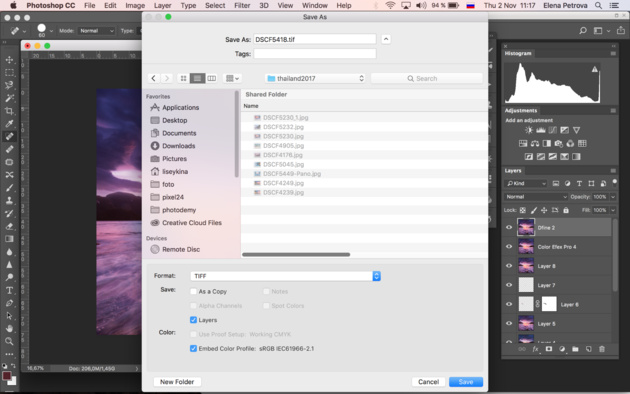Select the Crop tool
The height and width of the screenshot is (394, 630).
tap(9, 111)
